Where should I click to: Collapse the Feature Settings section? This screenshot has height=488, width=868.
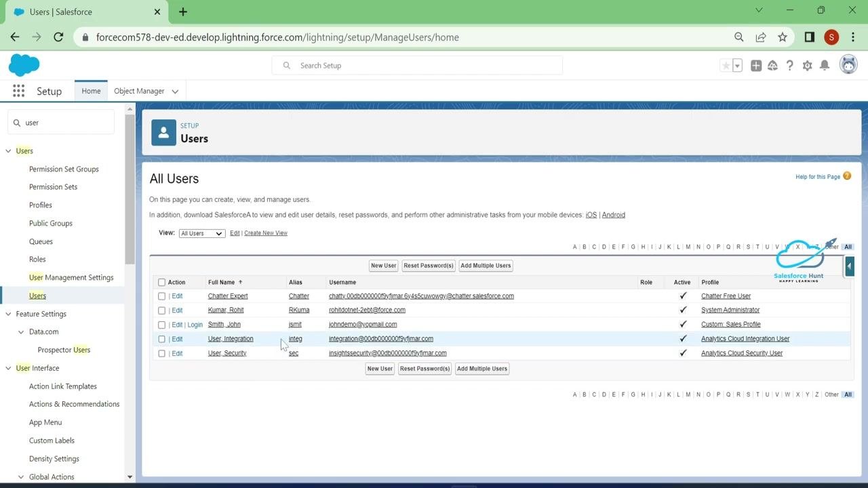8,314
